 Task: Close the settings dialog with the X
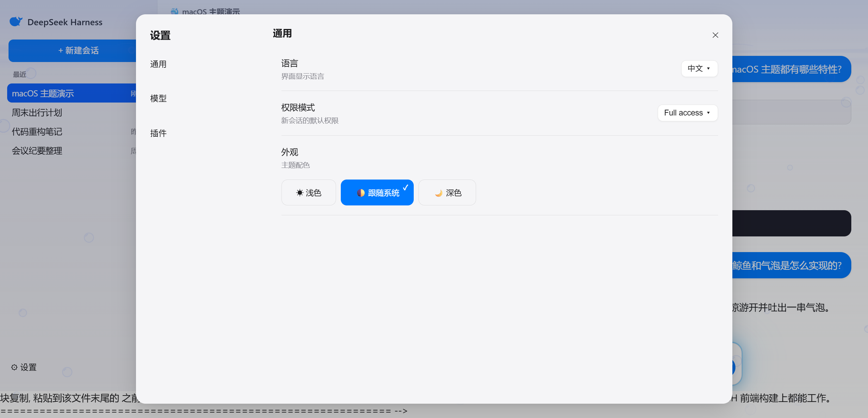pos(715,35)
